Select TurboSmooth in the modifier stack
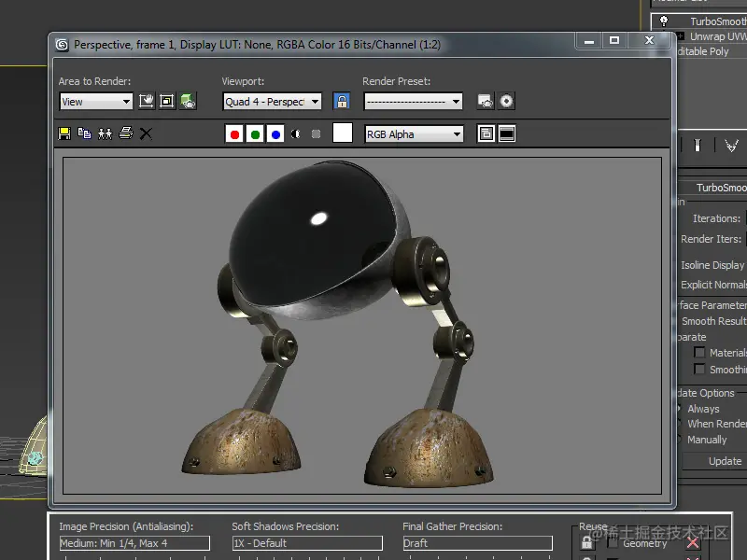The height and width of the screenshot is (560, 747). (x=717, y=21)
